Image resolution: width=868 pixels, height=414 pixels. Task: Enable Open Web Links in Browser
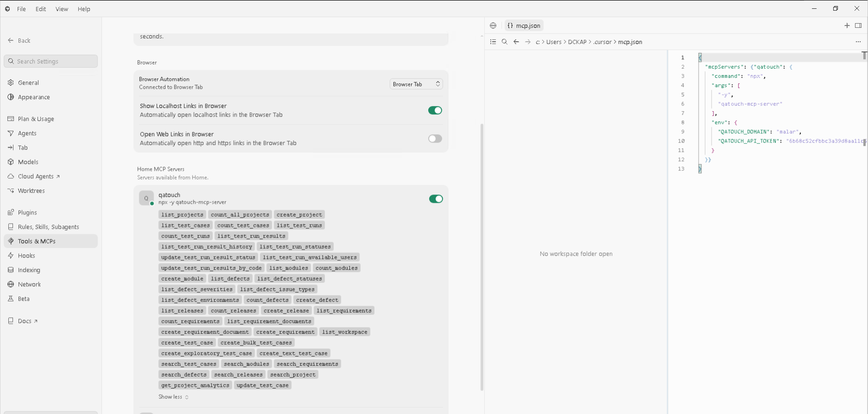[435, 138]
